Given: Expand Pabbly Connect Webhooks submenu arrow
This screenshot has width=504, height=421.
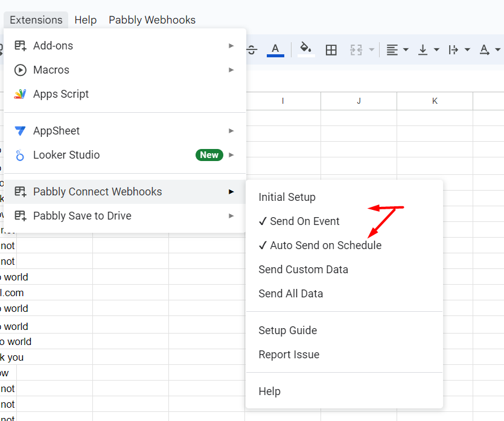Looking at the screenshot, I should 231,192.
